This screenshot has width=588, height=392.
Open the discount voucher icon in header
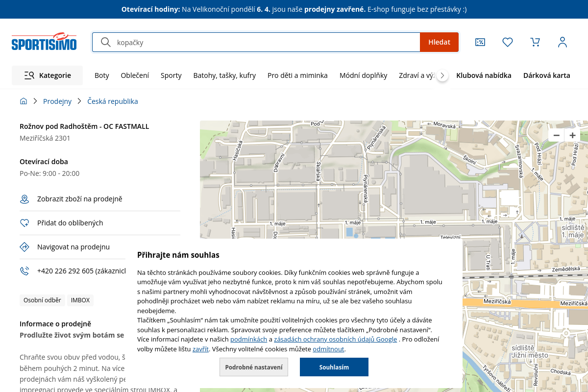coord(480,42)
